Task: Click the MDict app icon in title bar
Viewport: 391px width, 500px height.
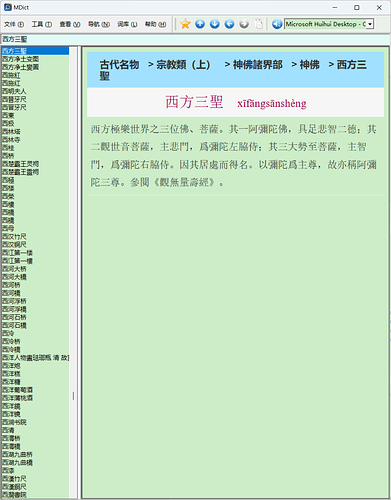Action: click(8, 7)
